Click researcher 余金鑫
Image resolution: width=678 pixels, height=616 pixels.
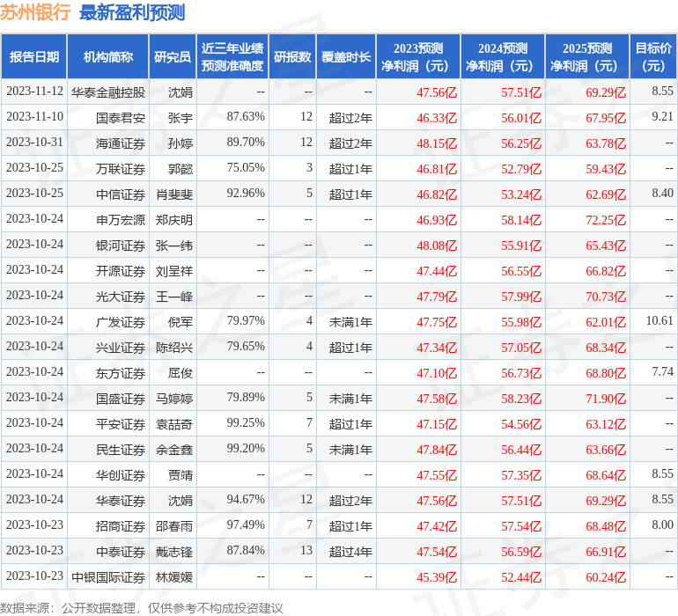coord(174,450)
